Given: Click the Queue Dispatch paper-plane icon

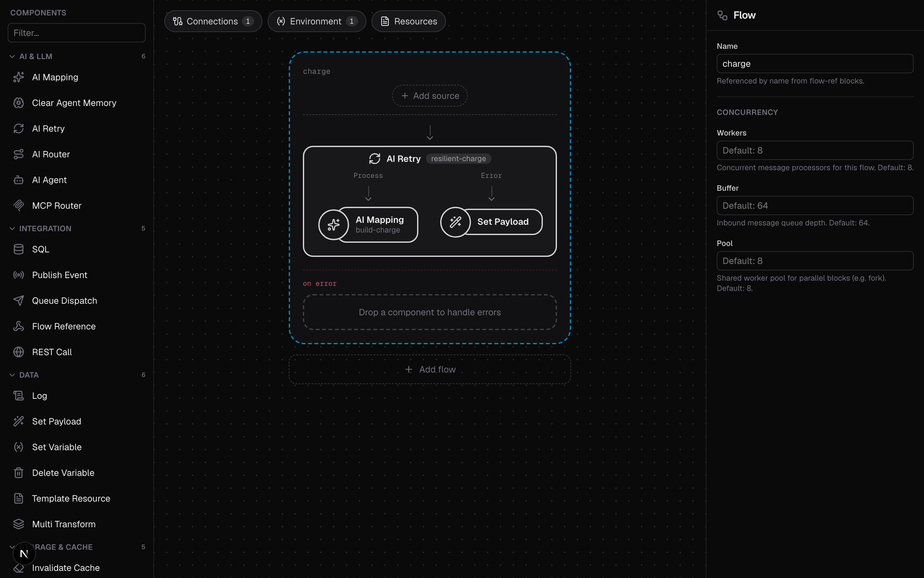Looking at the screenshot, I should coord(18,301).
